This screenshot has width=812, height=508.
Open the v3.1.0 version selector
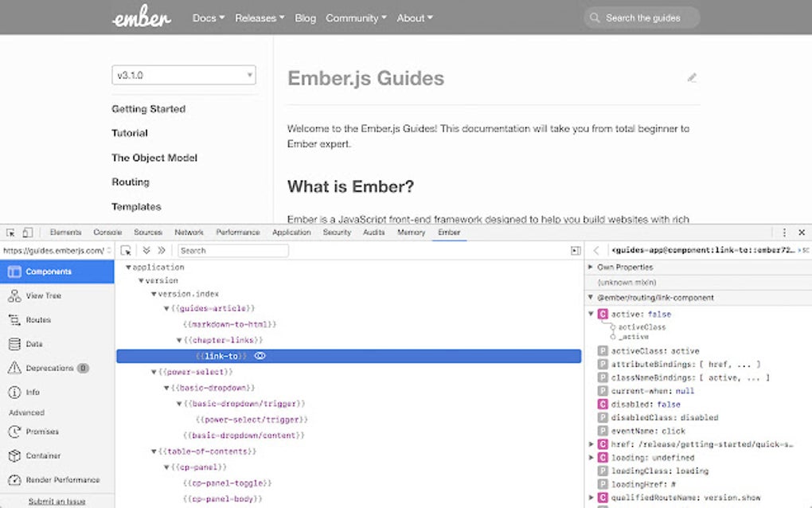[x=183, y=74]
